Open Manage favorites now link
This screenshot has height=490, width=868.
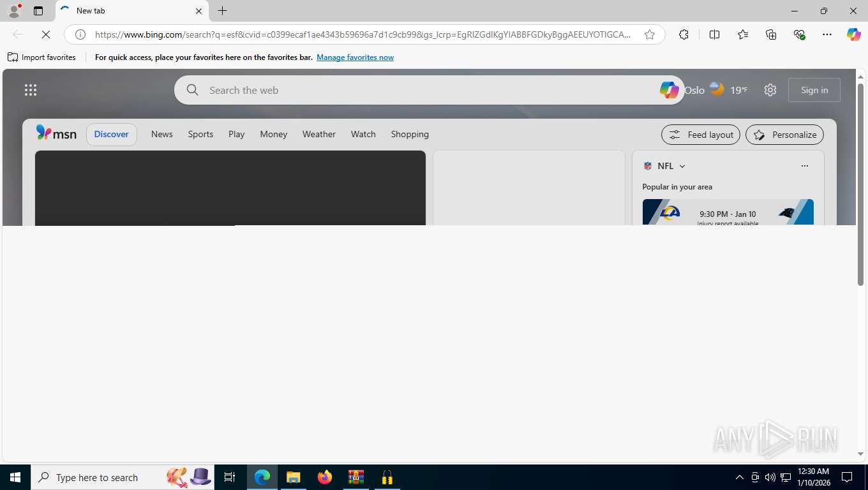coord(355,57)
